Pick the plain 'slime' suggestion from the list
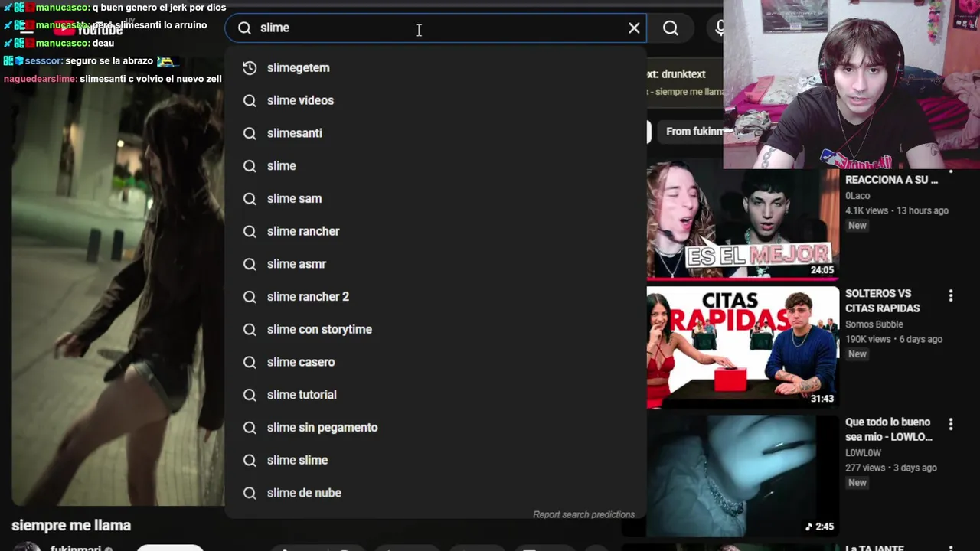The image size is (980, 551). pyautogui.click(x=436, y=166)
